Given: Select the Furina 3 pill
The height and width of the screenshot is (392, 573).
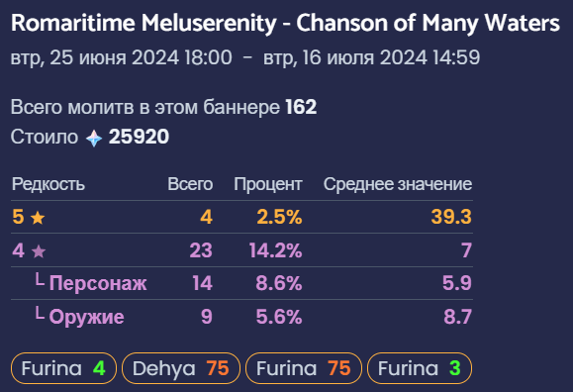Looking at the screenshot, I should click(x=420, y=368).
